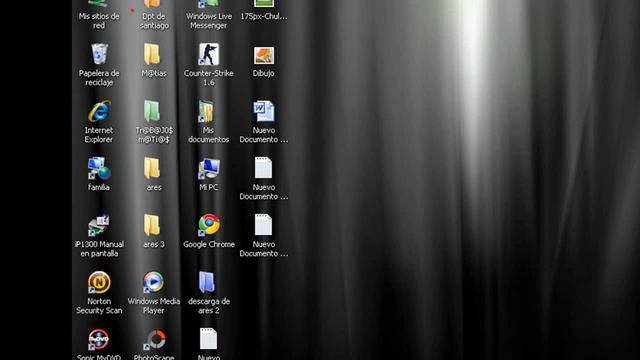The height and width of the screenshot is (360, 640).
Task: Select the Dpt de santiago label
Action: coord(154,21)
